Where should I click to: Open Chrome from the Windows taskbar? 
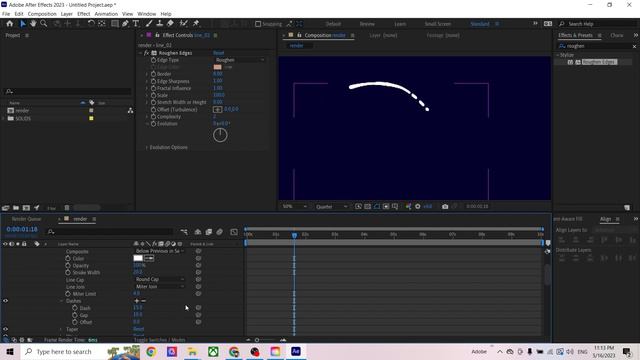tap(151, 351)
